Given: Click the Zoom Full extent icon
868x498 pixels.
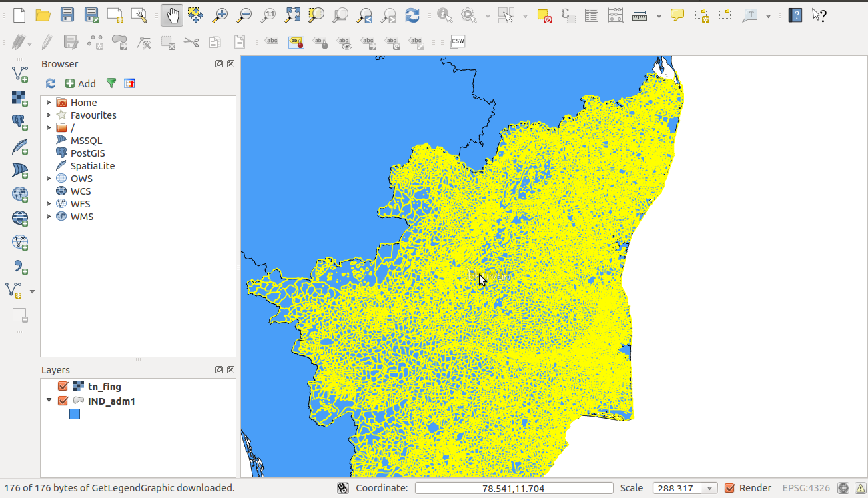Looking at the screenshot, I should (x=292, y=15).
